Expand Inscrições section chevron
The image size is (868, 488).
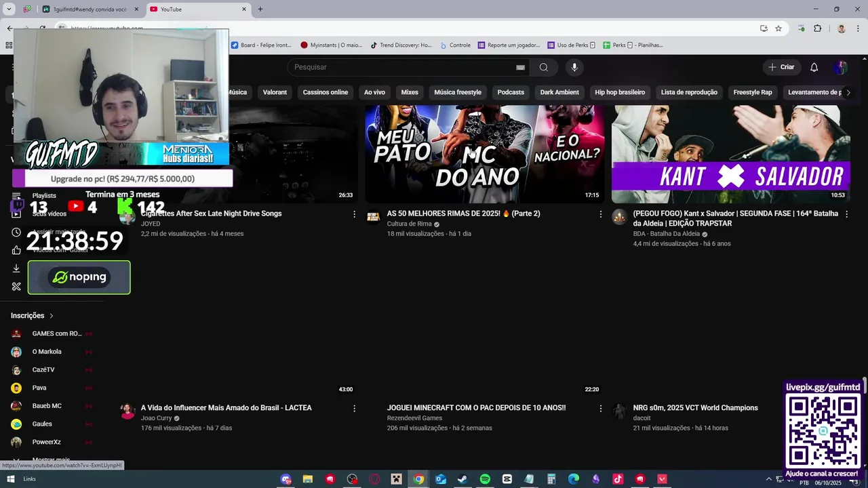point(51,316)
